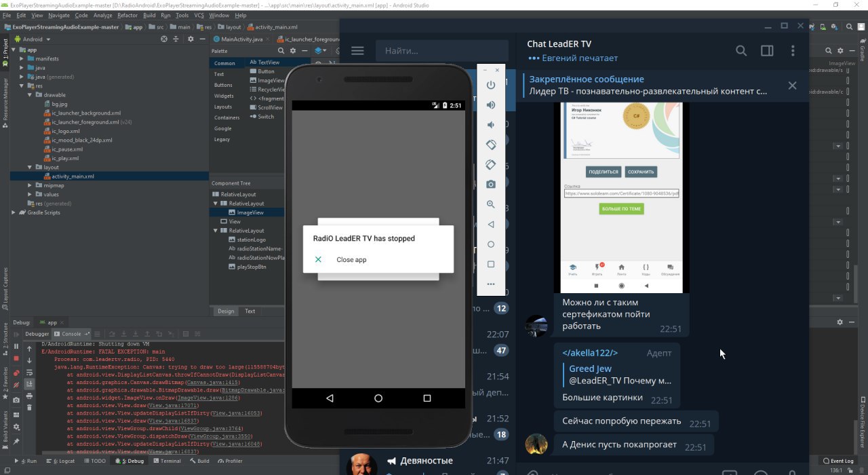Tap the phone screen's Recents navigation button
Image resolution: width=868 pixels, height=475 pixels.
click(427, 398)
